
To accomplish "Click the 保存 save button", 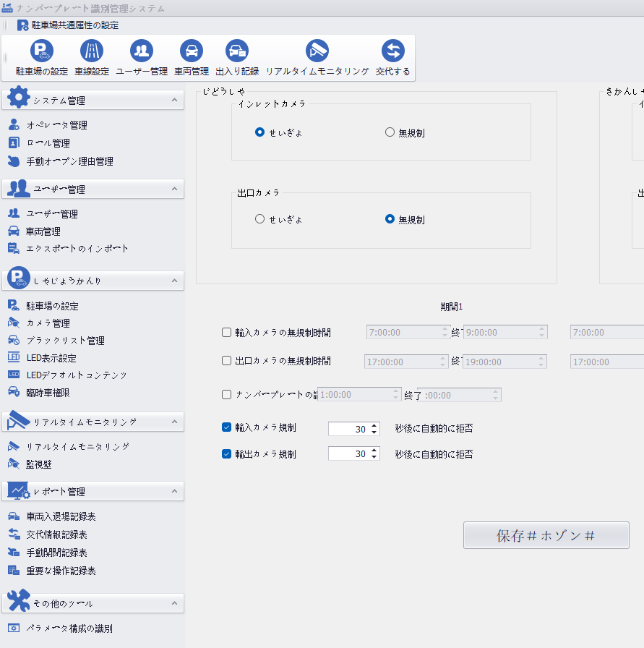I will point(546,535).
